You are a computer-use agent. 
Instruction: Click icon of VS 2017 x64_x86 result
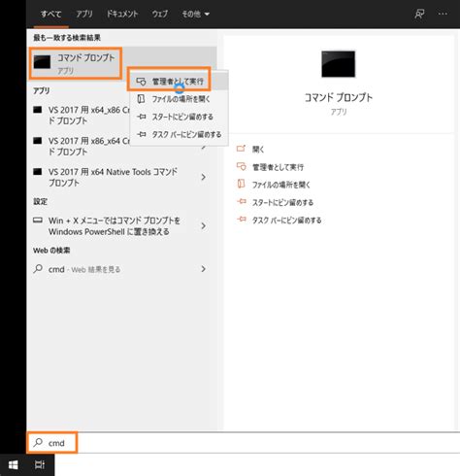38,110
